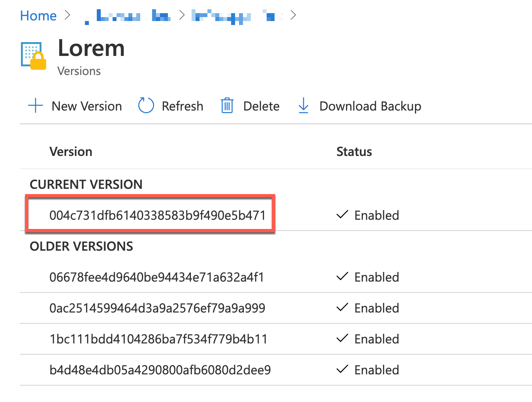Click the New Version plus icon
This screenshot has height=402, width=532.
(35, 106)
